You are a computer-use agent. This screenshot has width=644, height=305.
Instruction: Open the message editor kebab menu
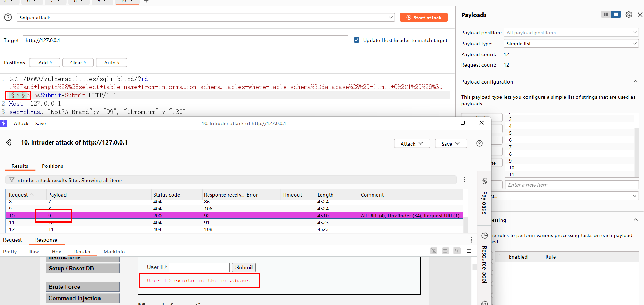(x=471, y=240)
